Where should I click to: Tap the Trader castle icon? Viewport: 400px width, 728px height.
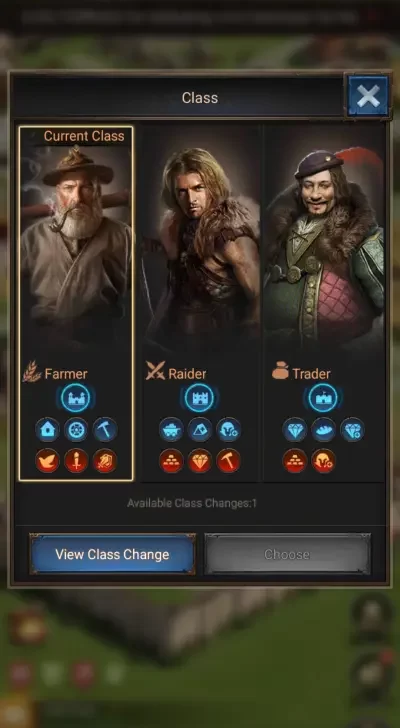(x=323, y=398)
